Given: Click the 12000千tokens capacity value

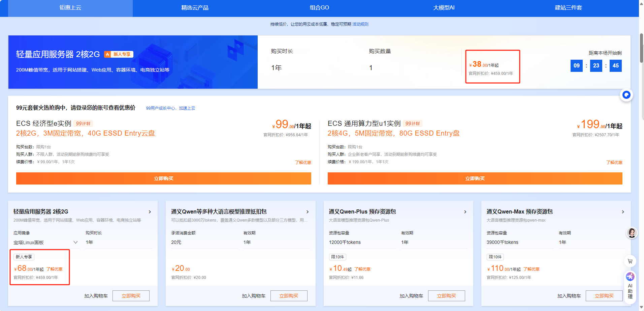Looking at the screenshot, I should pos(345,242).
